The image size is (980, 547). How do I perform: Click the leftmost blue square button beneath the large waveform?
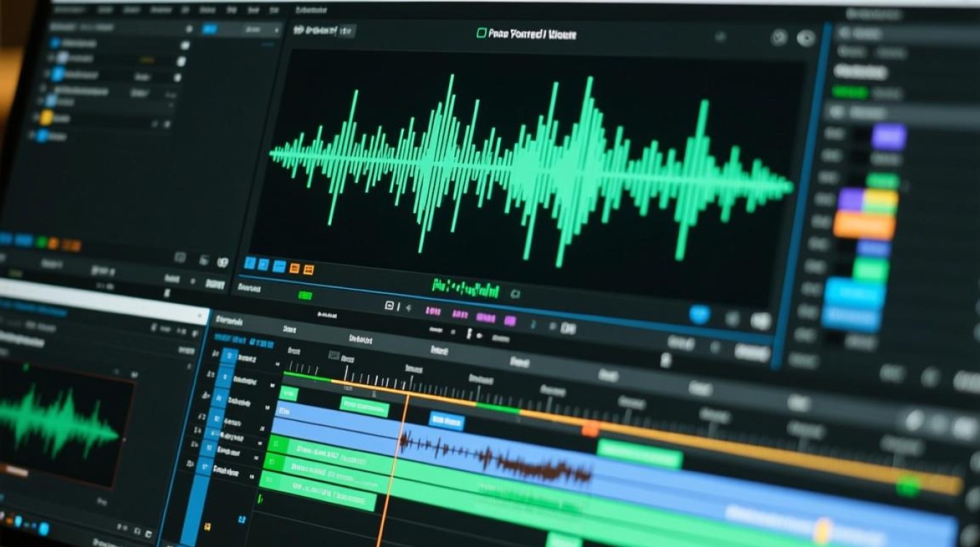pyautogui.click(x=250, y=264)
